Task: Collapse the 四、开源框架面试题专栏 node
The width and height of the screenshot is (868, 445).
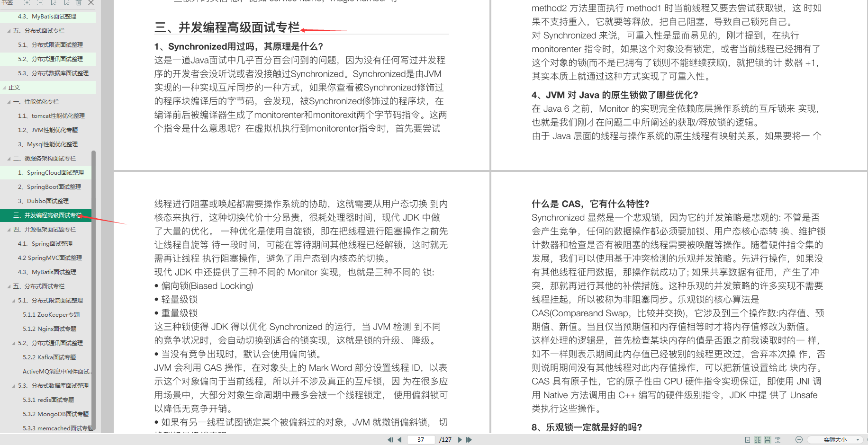Action: (9, 230)
